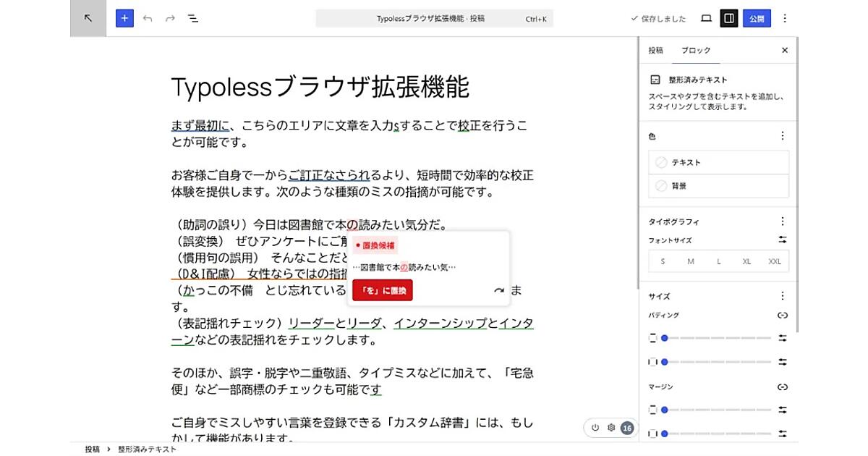Viewport: 868px width, 456px height.
Task: Click the underlined word 校正 in first paragraph
Action: point(469,125)
